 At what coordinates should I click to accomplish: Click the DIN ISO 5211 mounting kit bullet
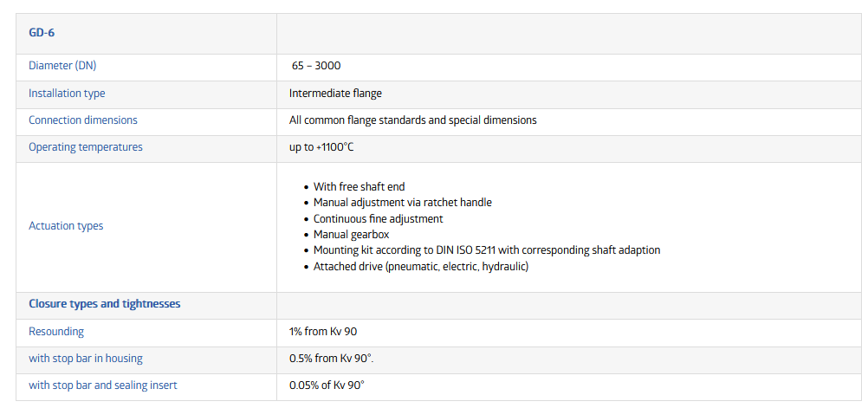tap(486, 249)
